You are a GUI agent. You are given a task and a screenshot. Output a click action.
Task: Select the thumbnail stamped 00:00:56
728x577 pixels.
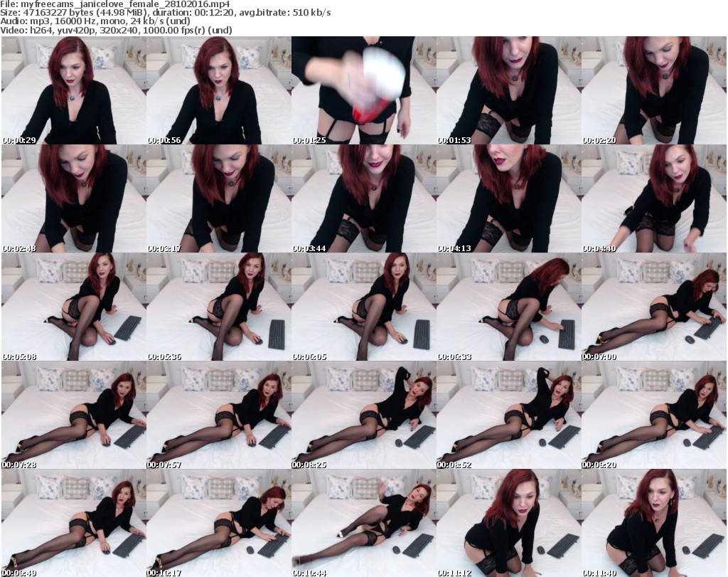(219, 90)
